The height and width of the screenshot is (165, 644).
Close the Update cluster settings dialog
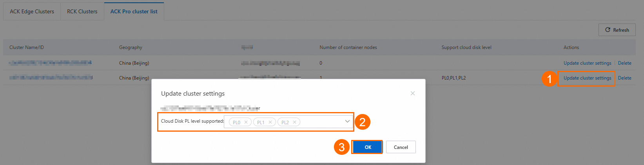[412, 93]
